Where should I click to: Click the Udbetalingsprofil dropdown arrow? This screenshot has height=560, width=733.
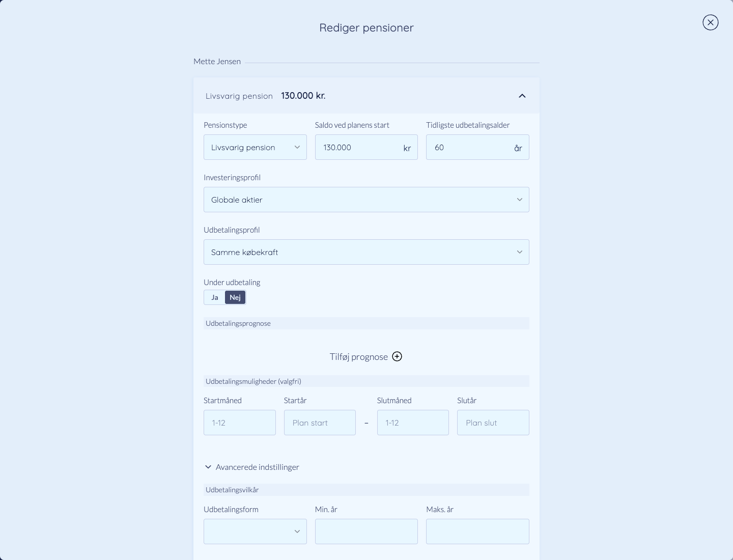click(520, 252)
